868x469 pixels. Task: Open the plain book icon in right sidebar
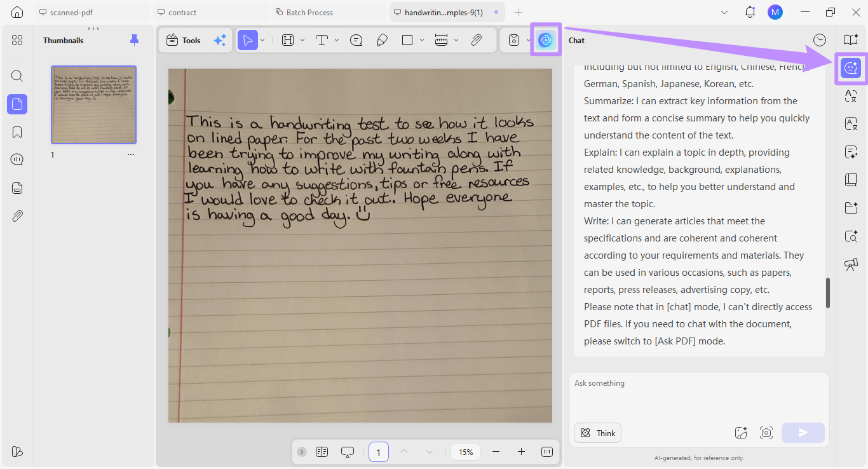click(851, 180)
